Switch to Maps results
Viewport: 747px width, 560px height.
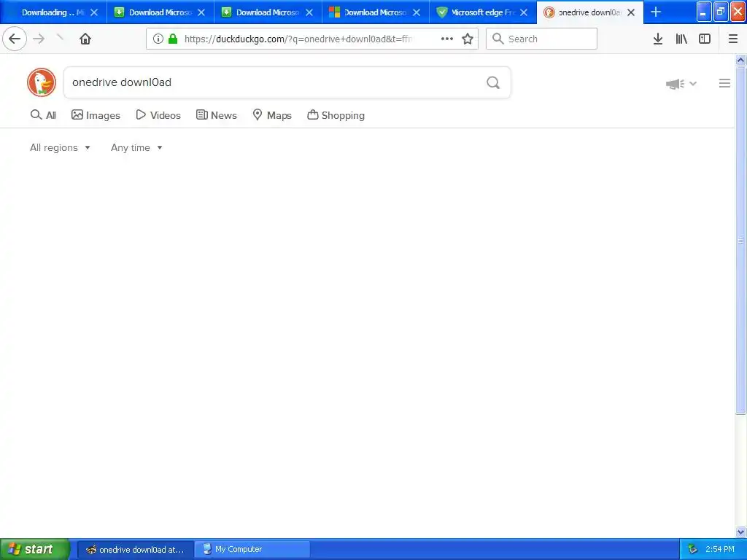click(x=272, y=115)
